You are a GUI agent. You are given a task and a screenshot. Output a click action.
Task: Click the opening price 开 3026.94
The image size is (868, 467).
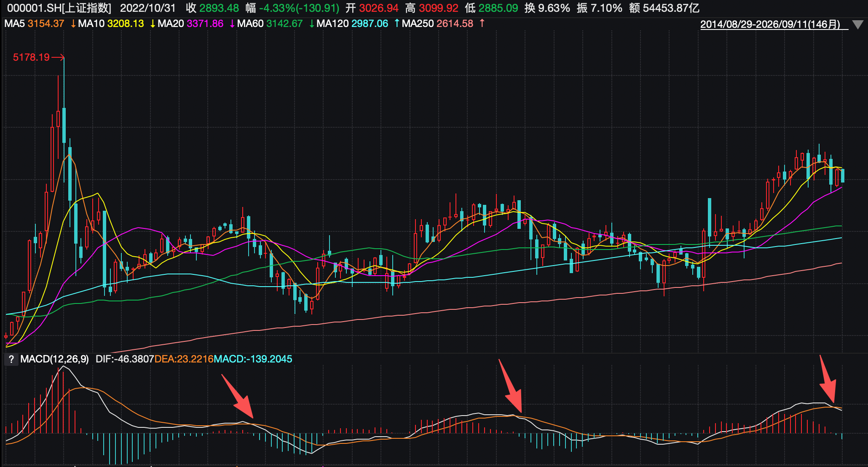[372, 8]
